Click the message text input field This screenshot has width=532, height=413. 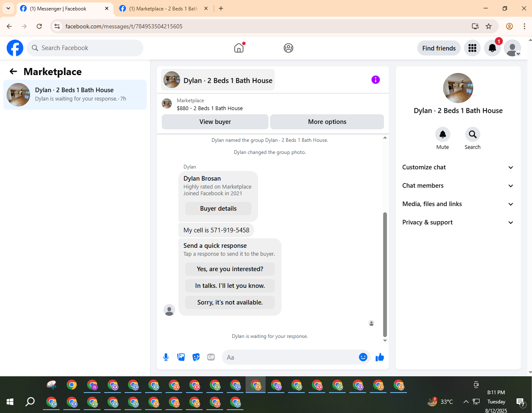[292, 357]
